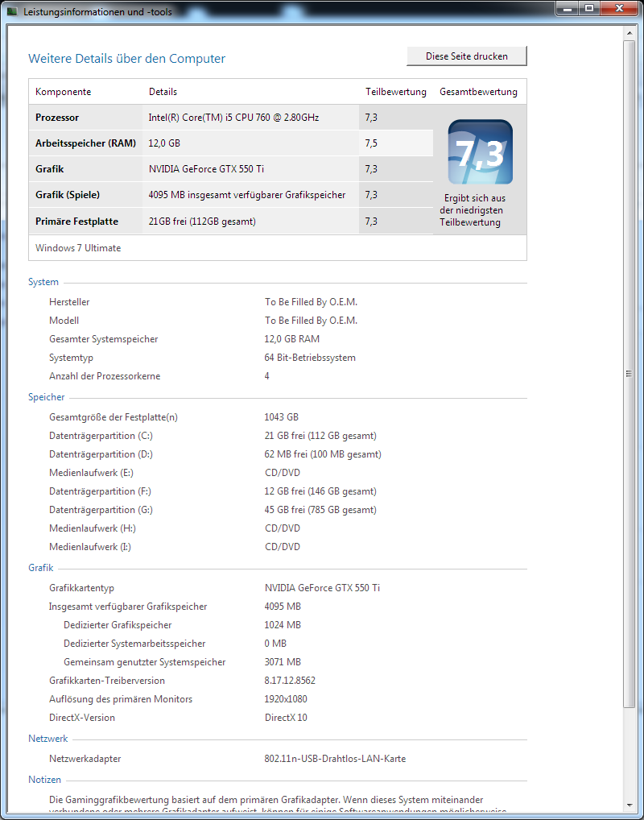Select the Arbeitsspeicher (RAM) row
This screenshot has height=820, width=644.
230,143
